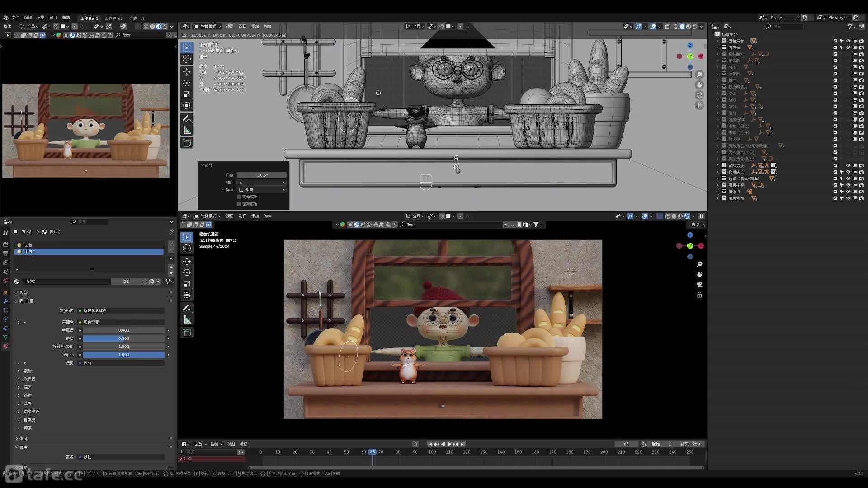
Task: Expand the 冒险男孩 collection in outliner
Action: coord(717,165)
